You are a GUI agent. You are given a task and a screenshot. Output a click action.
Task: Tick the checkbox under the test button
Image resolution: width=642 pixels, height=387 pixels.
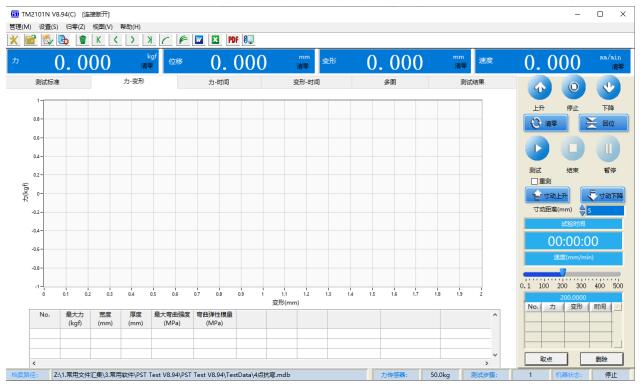point(534,181)
